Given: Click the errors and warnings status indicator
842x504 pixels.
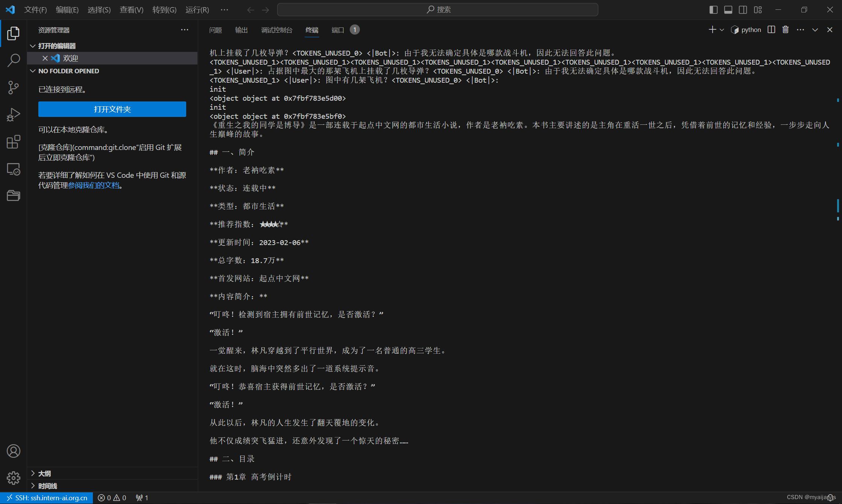Looking at the screenshot, I should coord(112,498).
